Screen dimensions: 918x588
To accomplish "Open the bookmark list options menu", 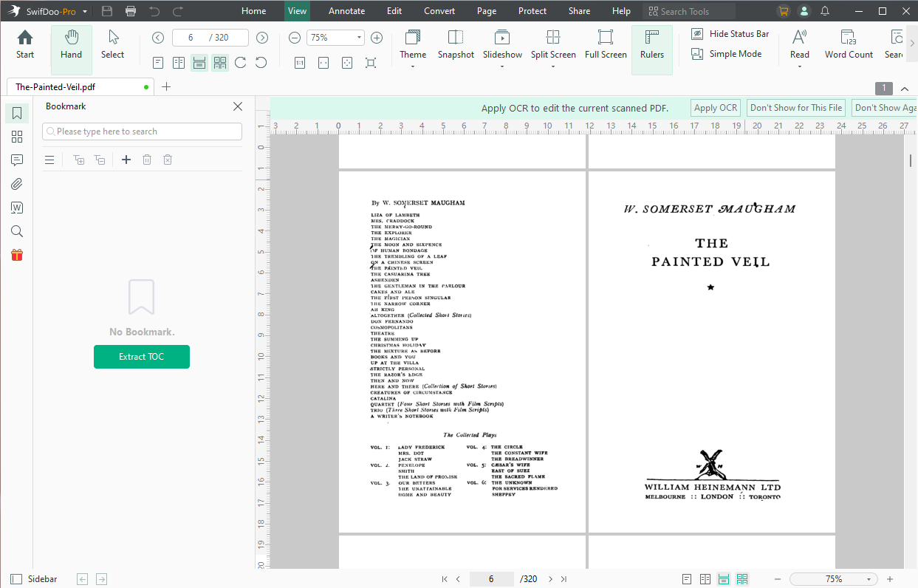I will point(49,160).
